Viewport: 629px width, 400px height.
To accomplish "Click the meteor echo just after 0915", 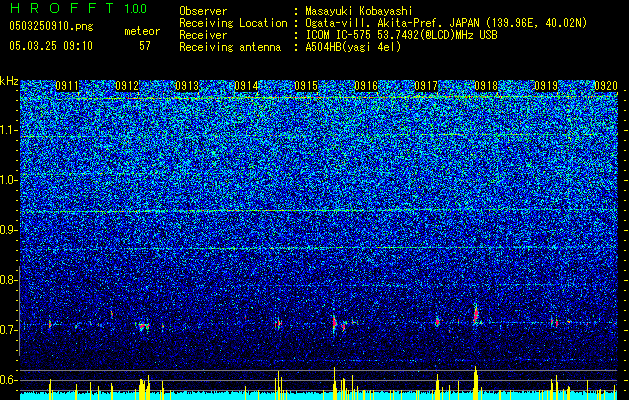I will pyautogui.click(x=334, y=323).
